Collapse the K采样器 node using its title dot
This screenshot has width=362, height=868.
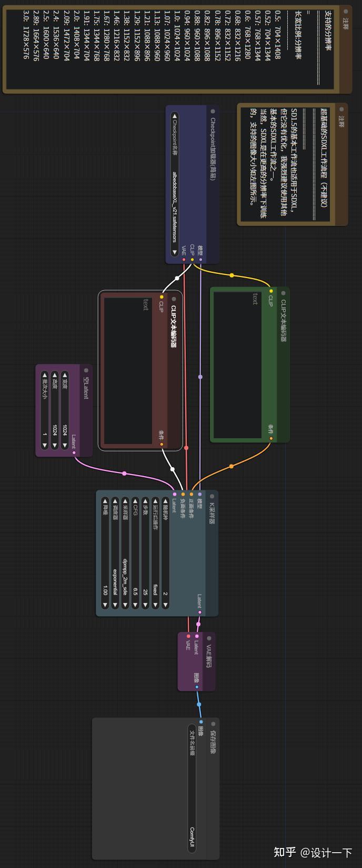pos(213,497)
